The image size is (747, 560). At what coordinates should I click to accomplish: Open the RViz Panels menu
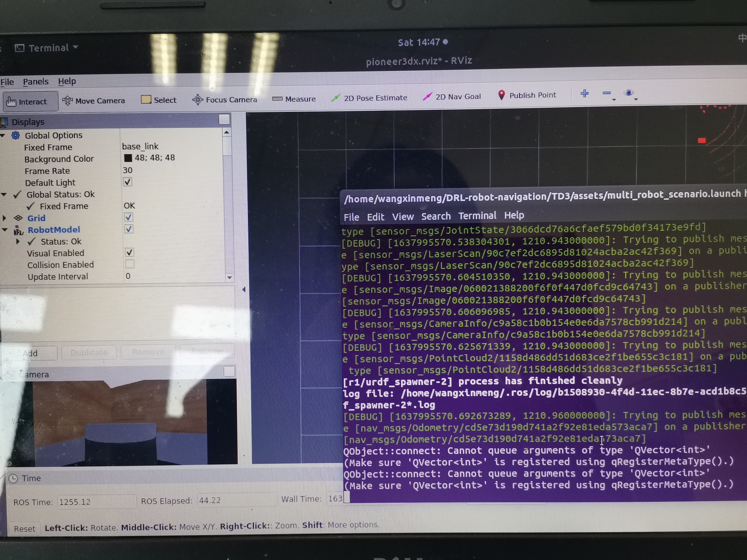[x=35, y=82]
